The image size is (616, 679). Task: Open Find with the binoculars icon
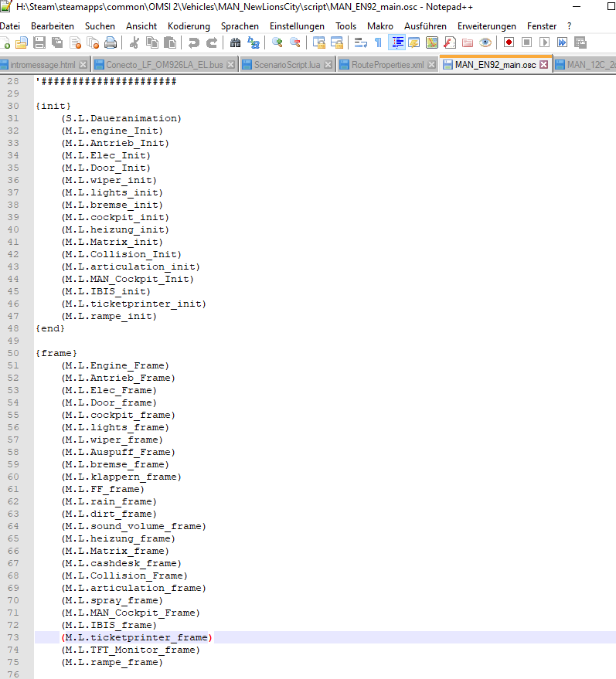click(x=236, y=42)
